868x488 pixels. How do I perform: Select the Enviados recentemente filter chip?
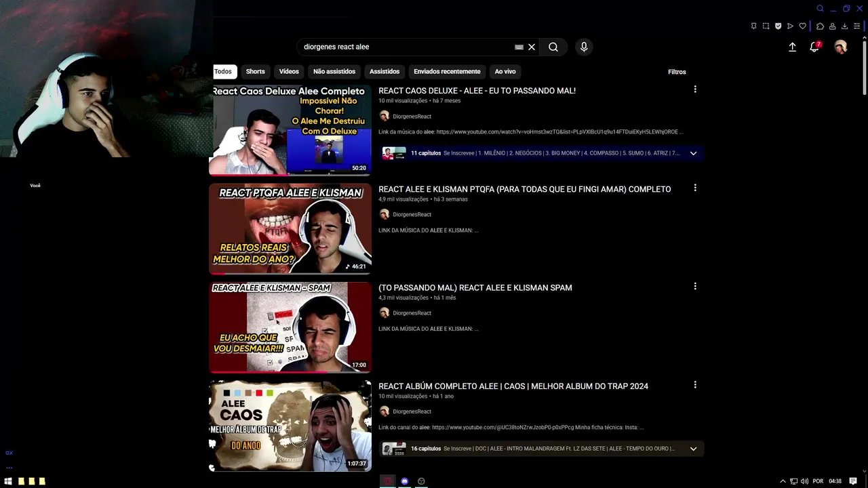point(447,71)
